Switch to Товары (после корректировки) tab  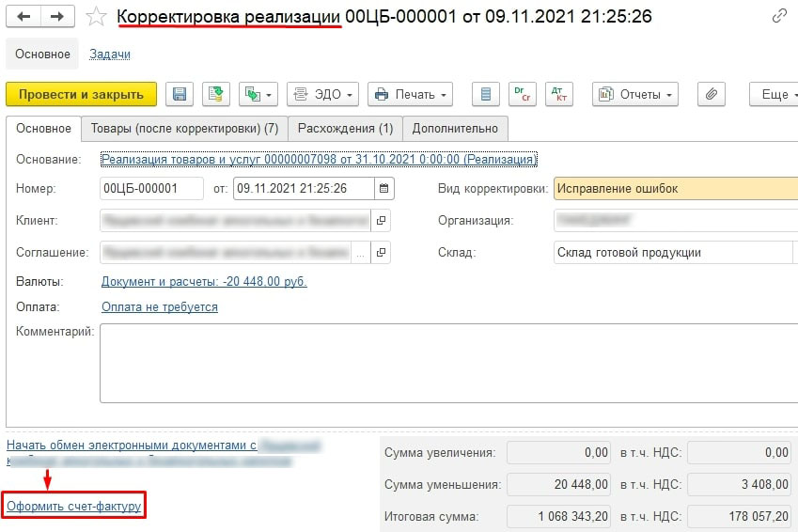pos(185,128)
